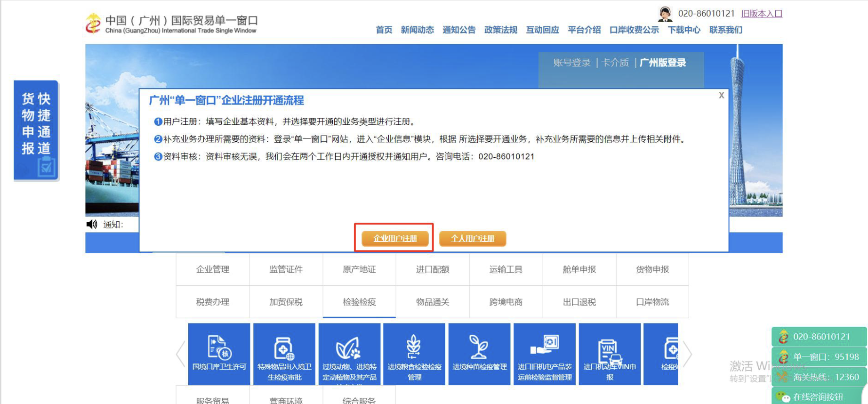This screenshot has width=868, height=404.
Task: Select the 税费办理 category tab
Action: tap(213, 302)
